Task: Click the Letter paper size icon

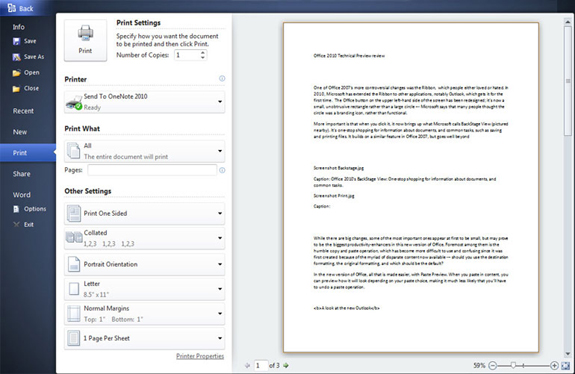Action: [x=74, y=289]
